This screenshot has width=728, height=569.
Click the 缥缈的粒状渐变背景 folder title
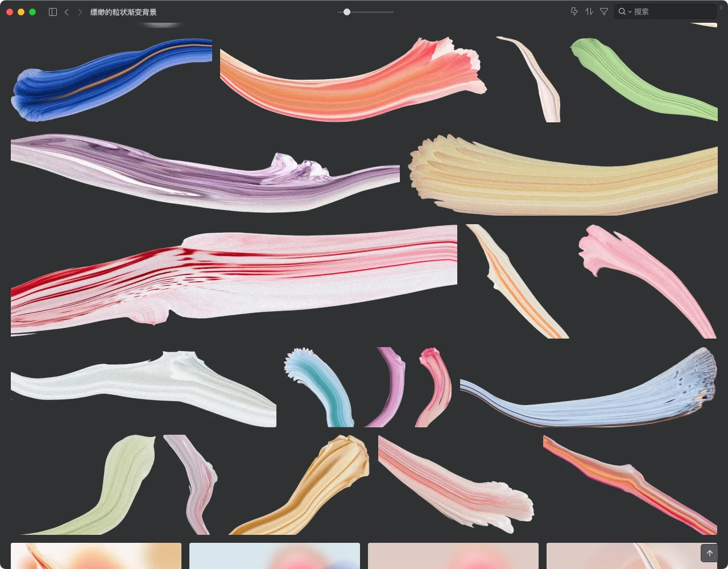tap(123, 12)
